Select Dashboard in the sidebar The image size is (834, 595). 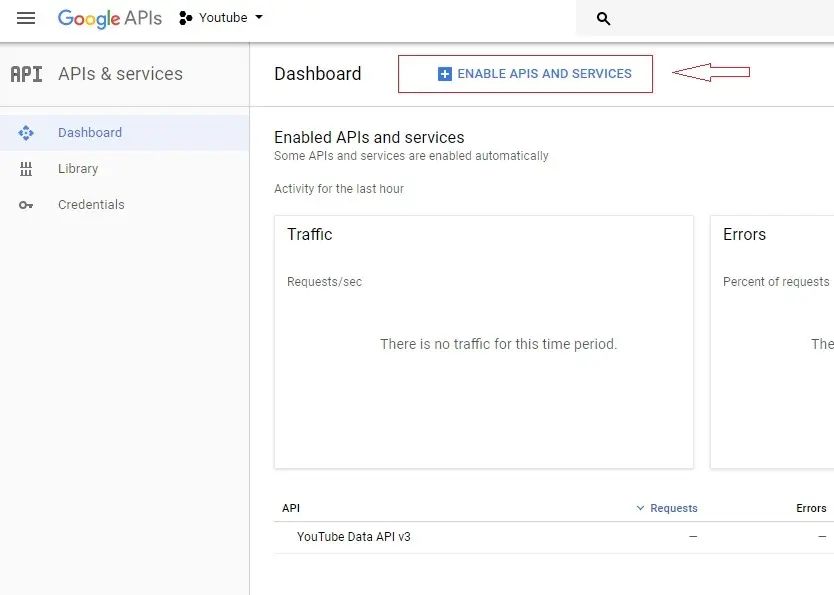pyautogui.click(x=124, y=132)
